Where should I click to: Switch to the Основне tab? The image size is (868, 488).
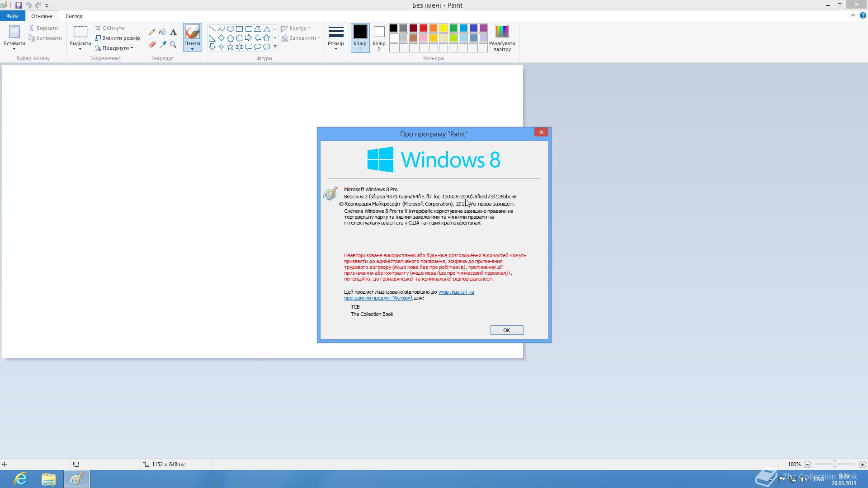click(x=42, y=16)
